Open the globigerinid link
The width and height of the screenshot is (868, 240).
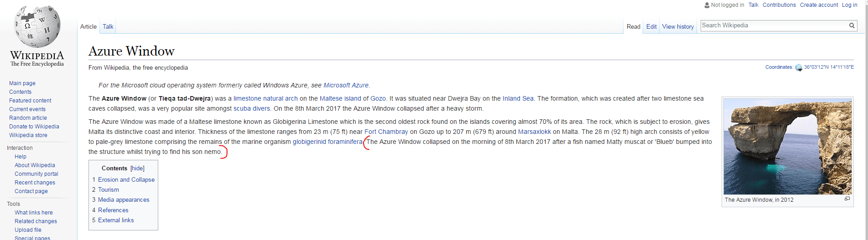pos(309,142)
